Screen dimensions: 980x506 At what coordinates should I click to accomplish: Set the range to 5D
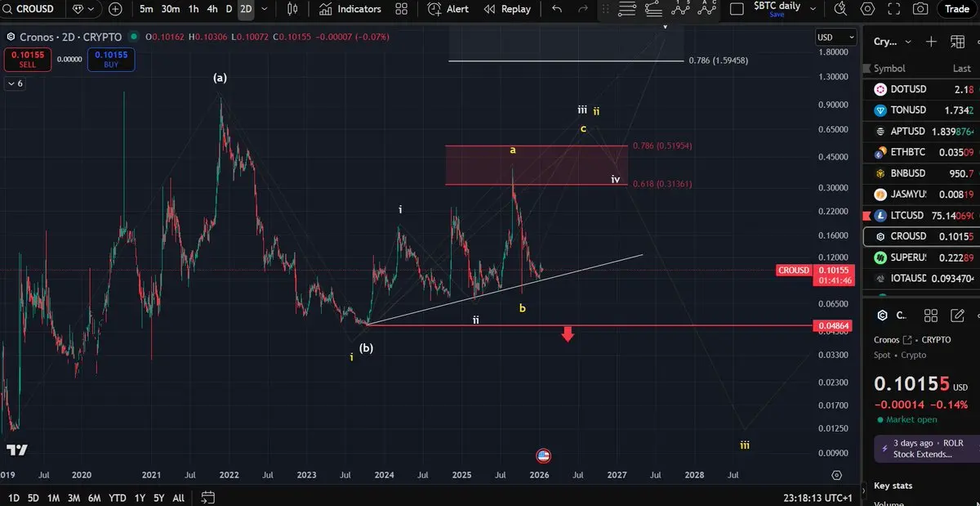[x=33, y=498]
